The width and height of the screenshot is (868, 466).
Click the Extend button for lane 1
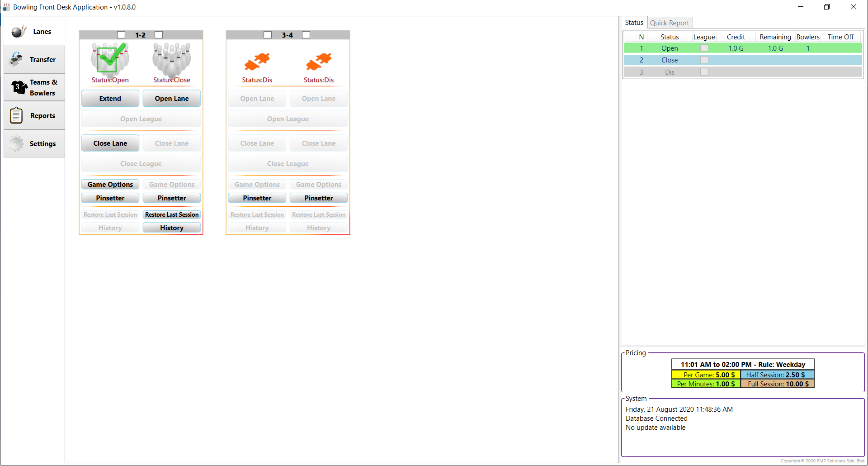click(x=110, y=98)
